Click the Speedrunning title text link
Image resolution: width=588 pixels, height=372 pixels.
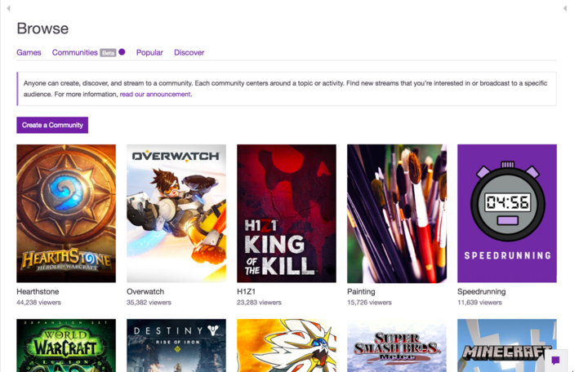click(481, 291)
